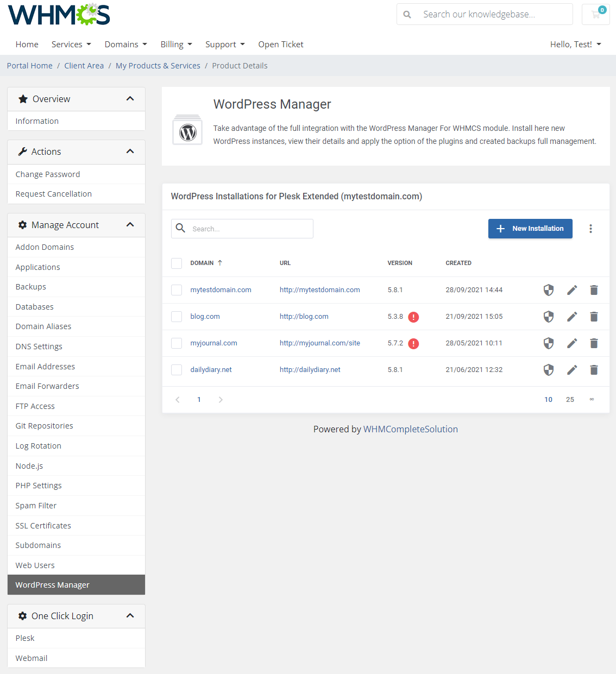
Task: Open the Services dropdown menu
Action: (71, 45)
